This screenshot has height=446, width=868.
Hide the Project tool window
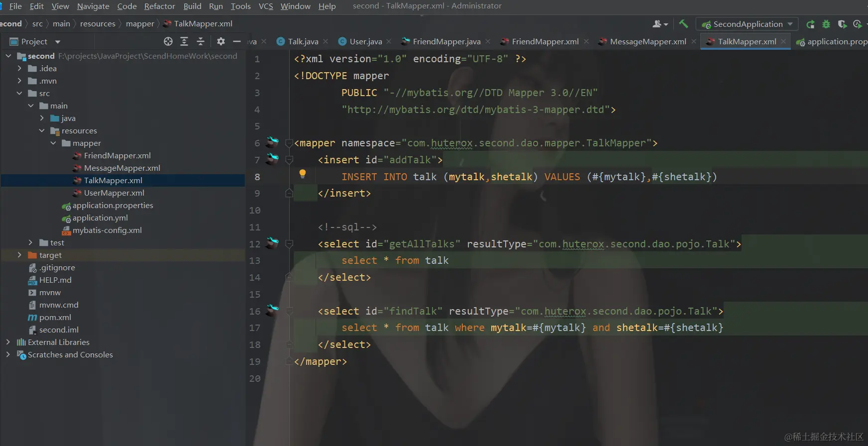coord(237,41)
